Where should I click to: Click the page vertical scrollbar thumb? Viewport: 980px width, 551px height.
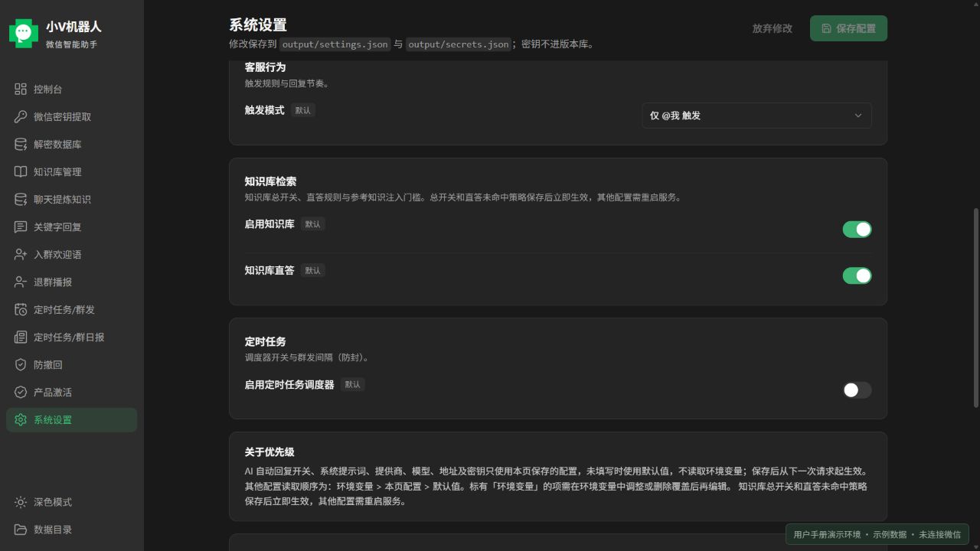(975, 308)
